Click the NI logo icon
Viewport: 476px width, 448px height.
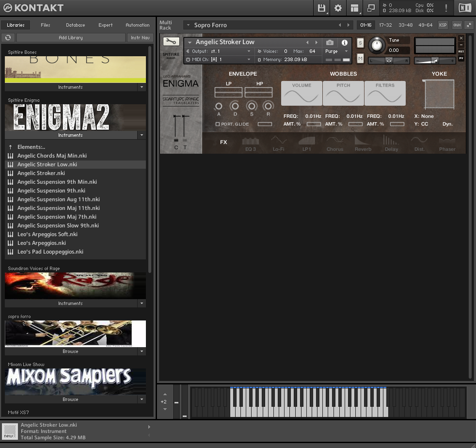pos(465,8)
